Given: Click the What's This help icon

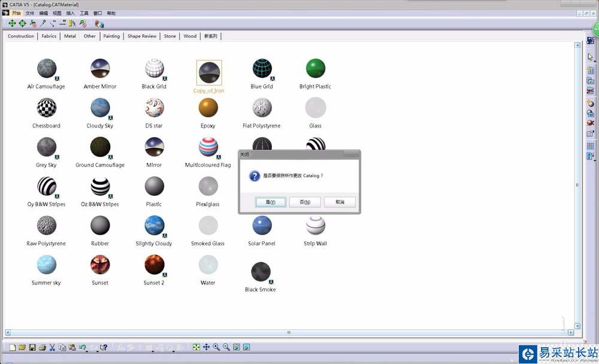Looking at the screenshot, I should pyautogui.click(x=104, y=347).
